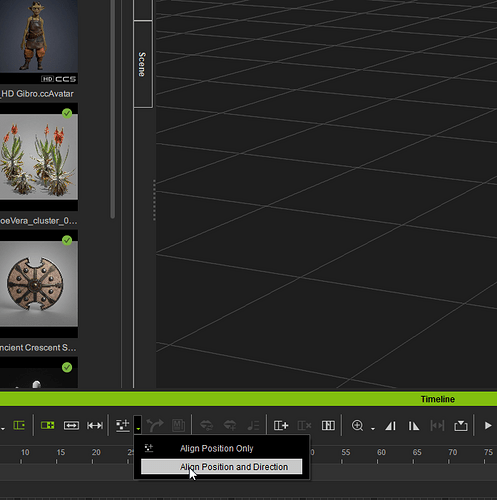Click frame 55 on the timeline ruler
The width and height of the screenshot is (497, 500).
346,453
